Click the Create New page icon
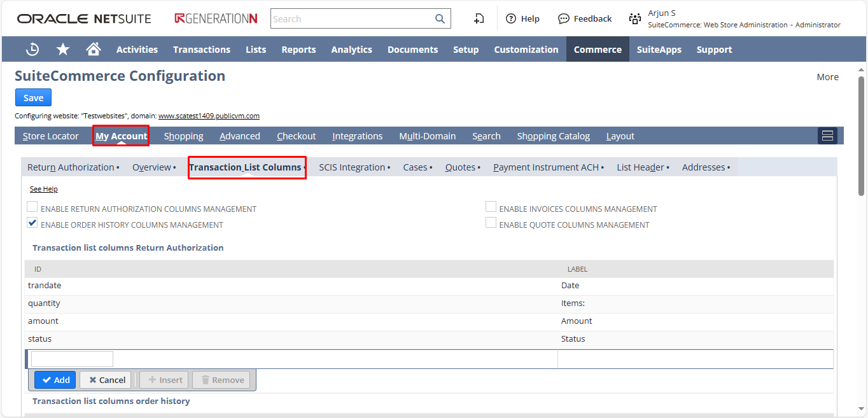 pyautogui.click(x=479, y=19)
